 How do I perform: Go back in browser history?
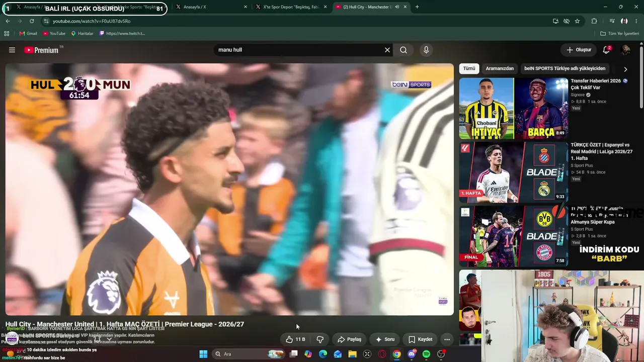[8, 21]
